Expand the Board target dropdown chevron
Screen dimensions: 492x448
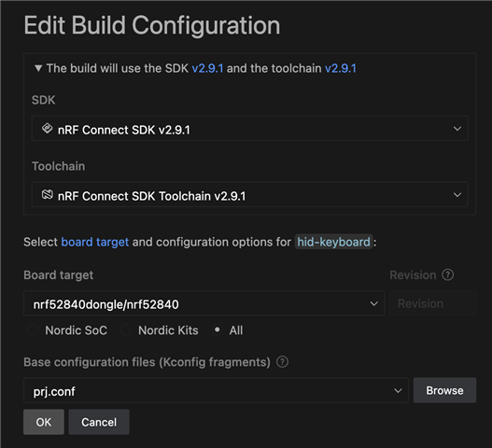pyautogui.click(x=373, y=303)
